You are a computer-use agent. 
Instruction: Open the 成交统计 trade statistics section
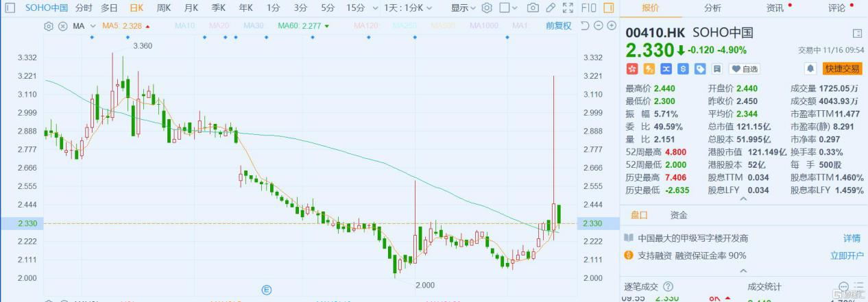[764, 287]
